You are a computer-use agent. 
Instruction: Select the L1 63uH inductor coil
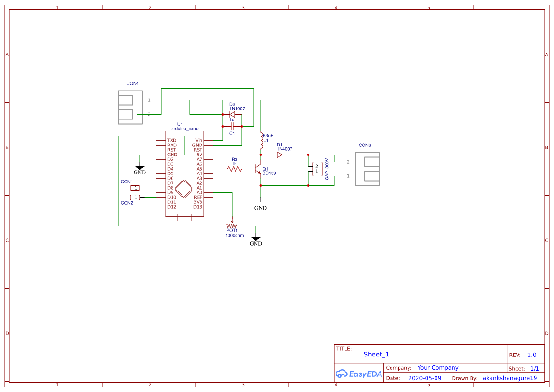pos(261,140)
